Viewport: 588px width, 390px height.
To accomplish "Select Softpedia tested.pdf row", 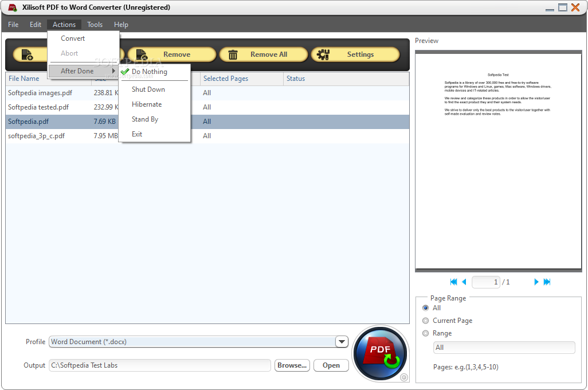I will pos(207,107).
